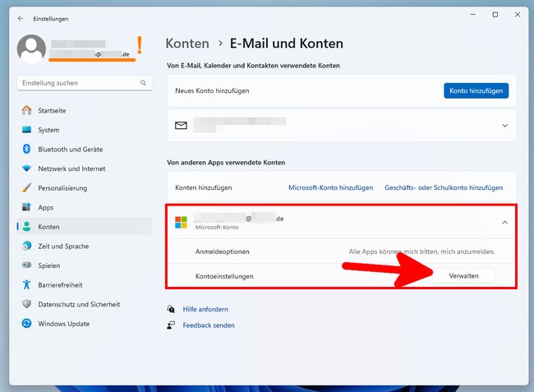This screenshot has width=534, height=392.
Task: Open the Hilfe anfordern link
Action: coord(205,309)
